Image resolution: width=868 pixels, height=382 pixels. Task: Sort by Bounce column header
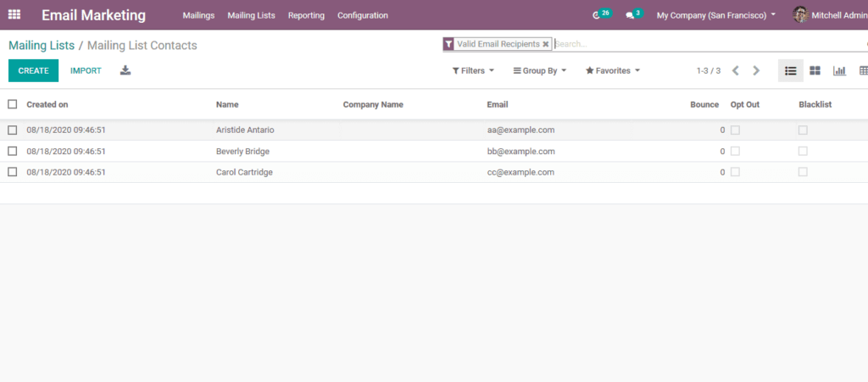pyautogui.click(x=704, y=104)
